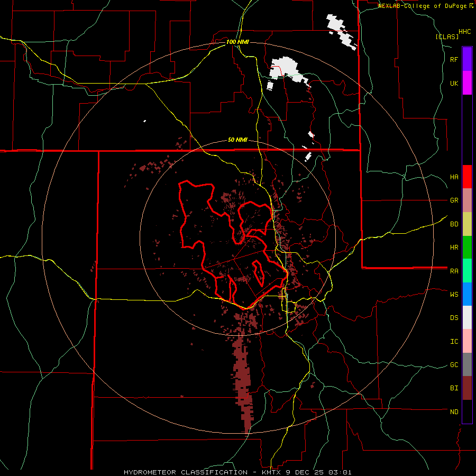Click the DS white legend swatch

(x=467, y=317)
